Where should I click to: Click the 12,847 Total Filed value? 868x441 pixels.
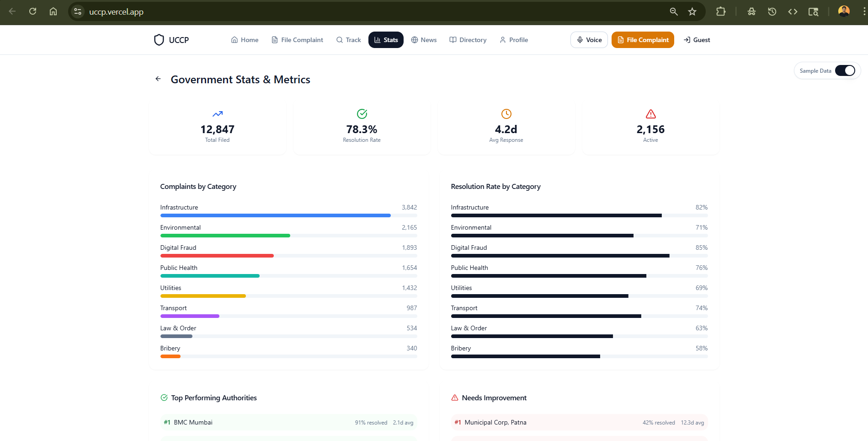(218, 129)
